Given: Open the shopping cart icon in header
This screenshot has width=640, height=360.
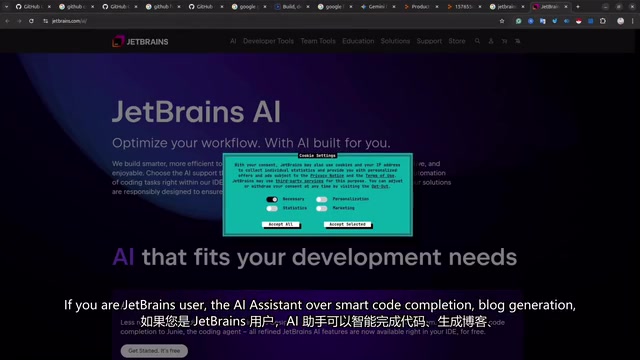Looking at the screenshot, I should point(504,41).
